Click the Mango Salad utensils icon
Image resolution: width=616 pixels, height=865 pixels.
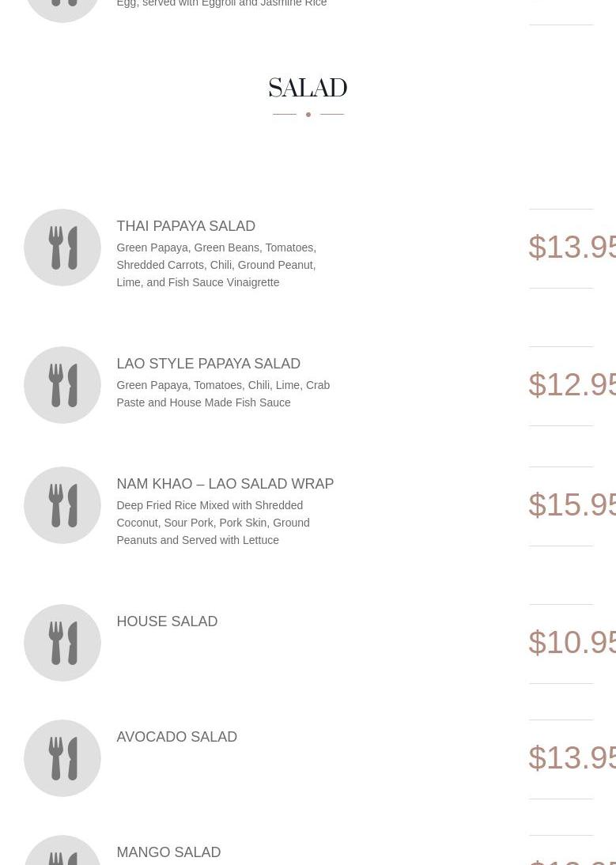pos(62,854)
